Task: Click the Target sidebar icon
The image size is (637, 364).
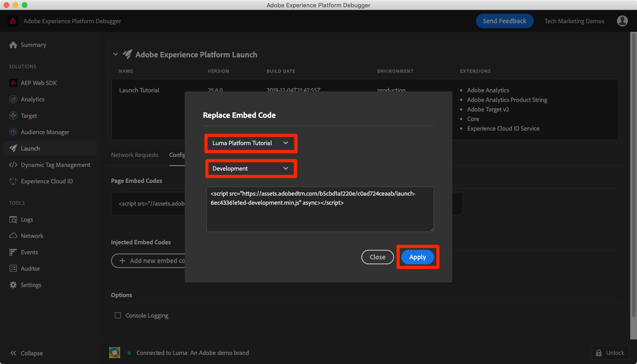Action: 13,116
